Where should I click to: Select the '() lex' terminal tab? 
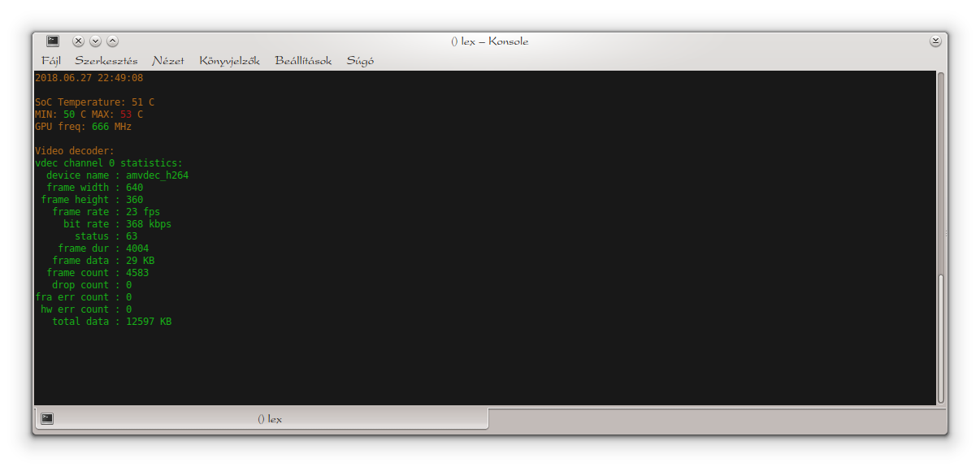click(261, 419)
